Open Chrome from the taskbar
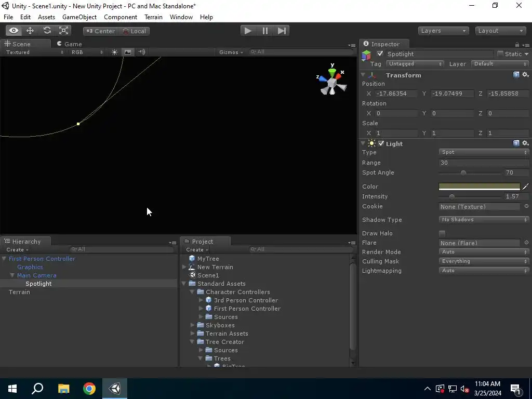 89,389
